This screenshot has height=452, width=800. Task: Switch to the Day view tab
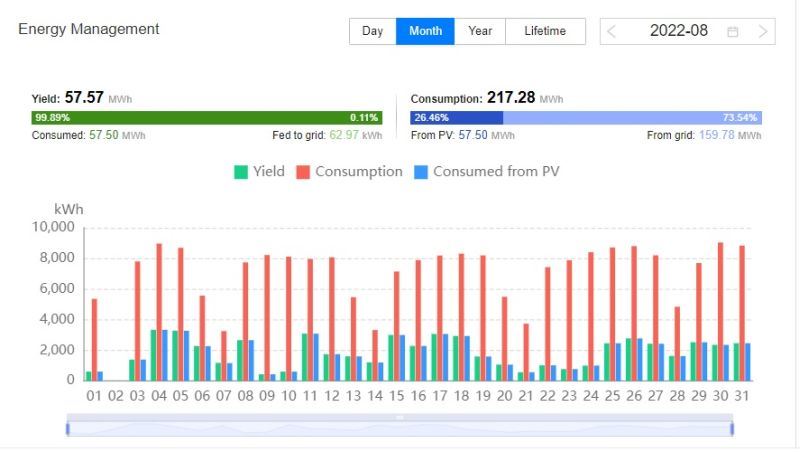[x=372, y=31]
